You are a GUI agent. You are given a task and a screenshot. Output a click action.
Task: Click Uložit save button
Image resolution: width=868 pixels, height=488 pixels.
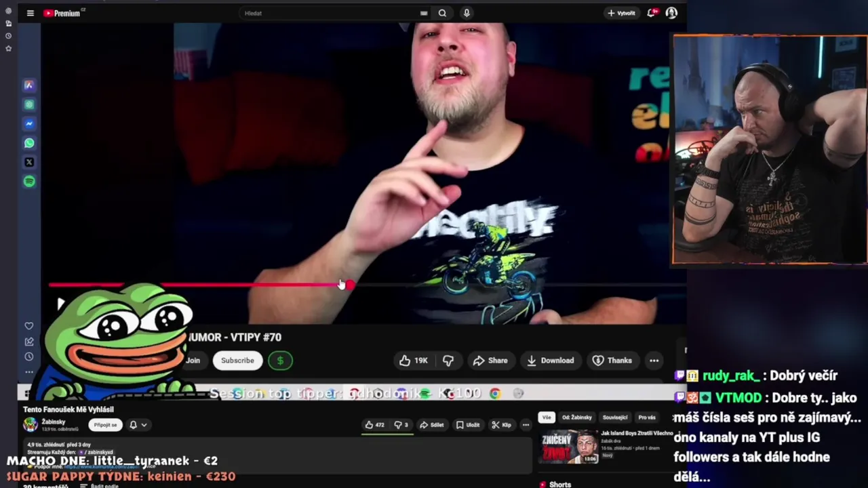click(468, 425)
